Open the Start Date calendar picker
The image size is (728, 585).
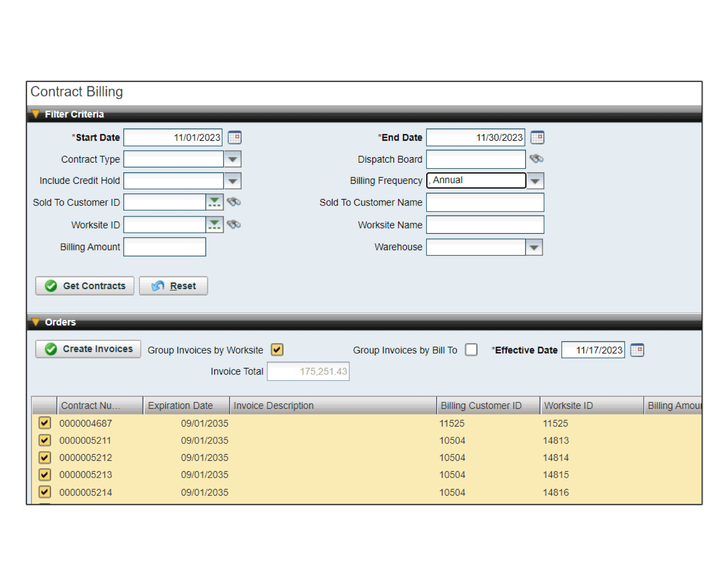pyautogui.click(x=234, y=137)
